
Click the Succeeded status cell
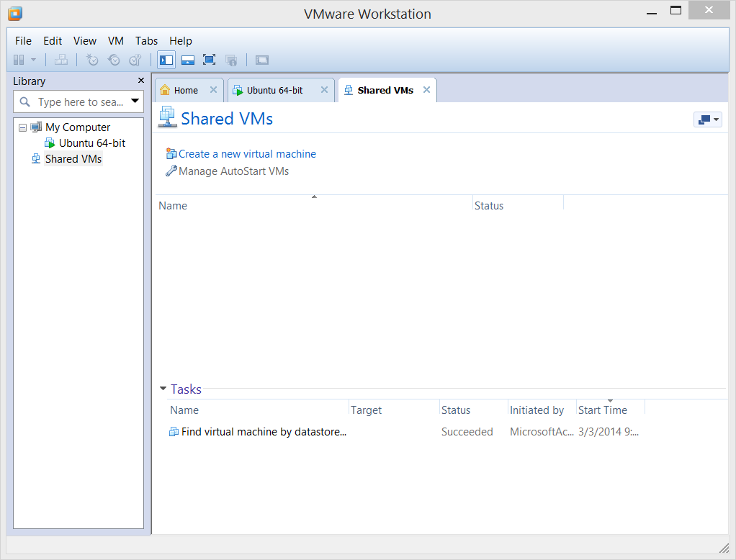[467, 431]
